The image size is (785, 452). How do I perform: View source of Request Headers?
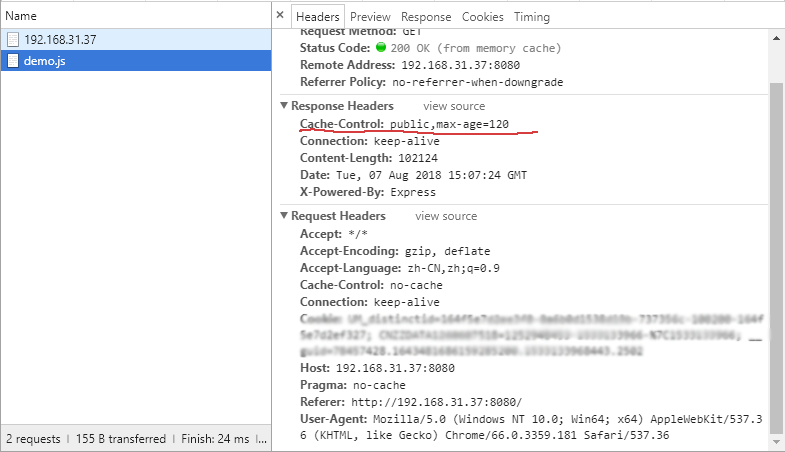point(446,216)
